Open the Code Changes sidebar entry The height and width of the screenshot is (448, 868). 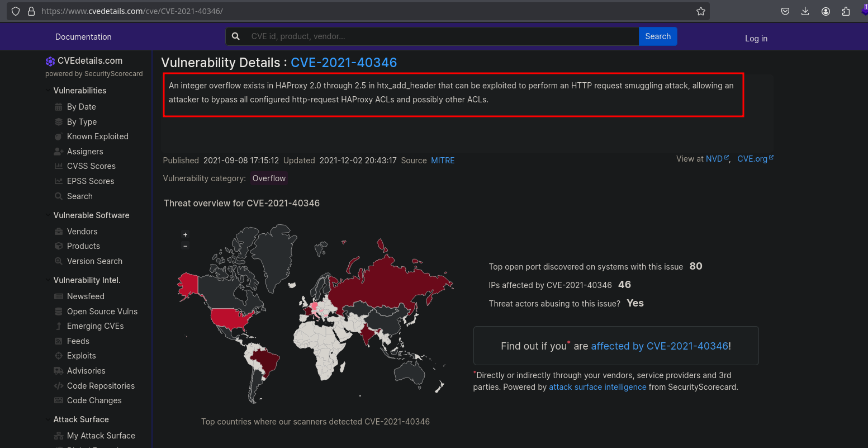[94, 400]
